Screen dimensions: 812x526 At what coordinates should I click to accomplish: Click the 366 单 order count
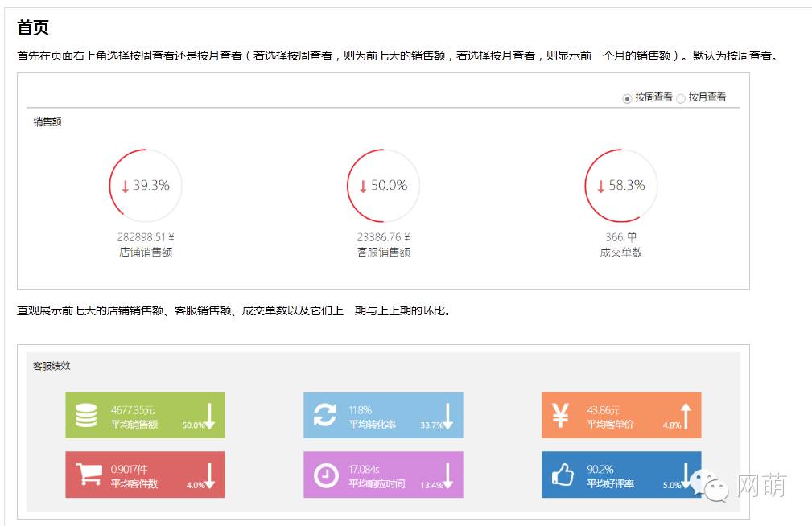click(x=621, y=237)
